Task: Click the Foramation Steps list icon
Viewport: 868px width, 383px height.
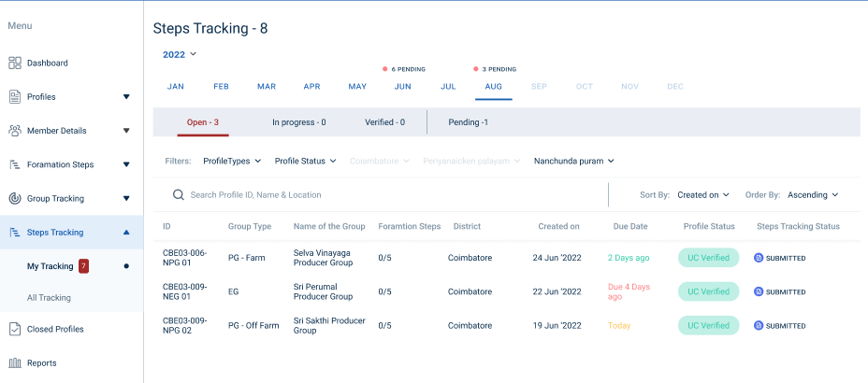Action: tap(15, 165)
